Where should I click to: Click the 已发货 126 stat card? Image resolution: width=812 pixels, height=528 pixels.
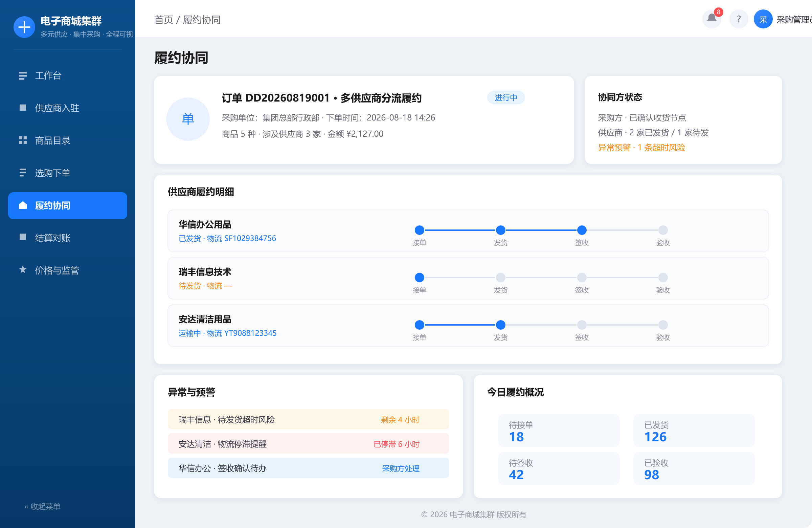click(x=694, y=431)
